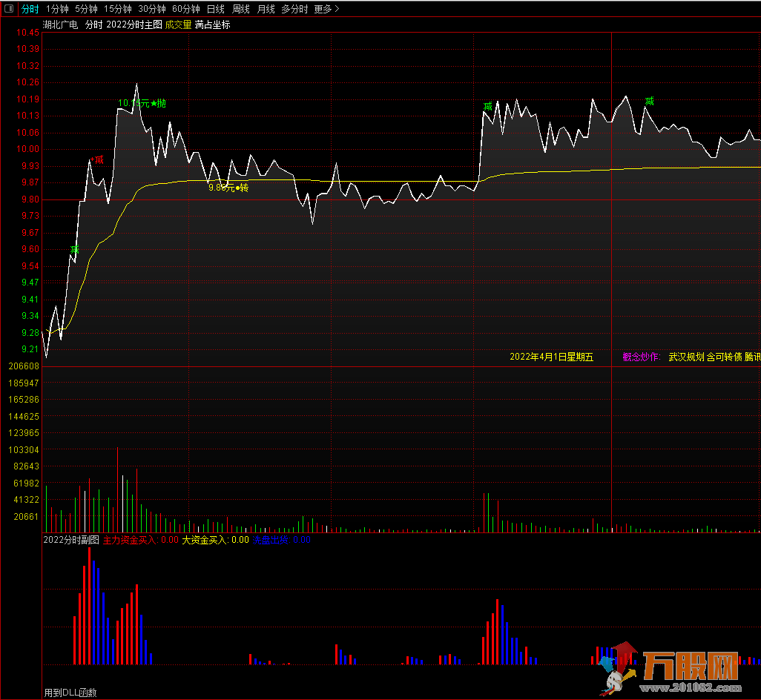Select the 多分时 view
The image size is (761, 700).
pyautogui.click(x=294, y=9)
